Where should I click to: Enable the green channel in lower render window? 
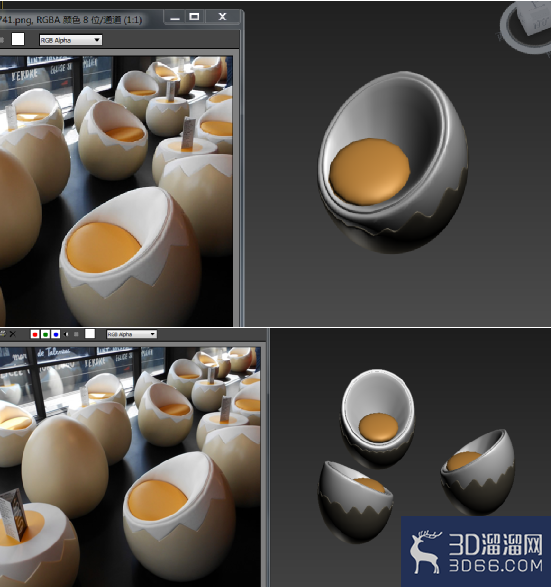click(45, 334)
